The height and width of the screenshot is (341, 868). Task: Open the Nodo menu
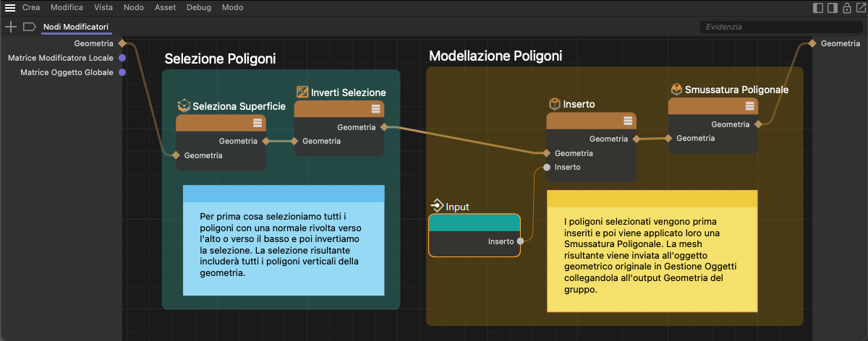click(134, 7)
